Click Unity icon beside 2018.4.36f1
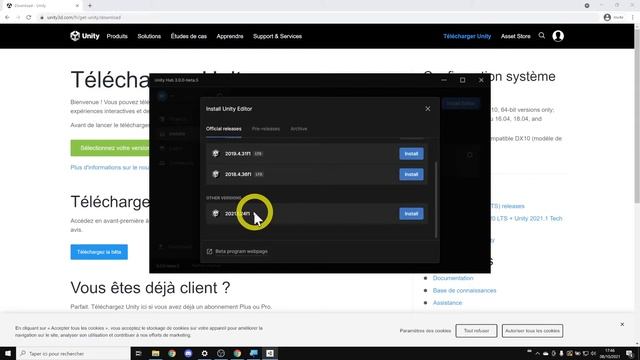The width and height of the screenshot is (640, 360). (x=216, y=174)
